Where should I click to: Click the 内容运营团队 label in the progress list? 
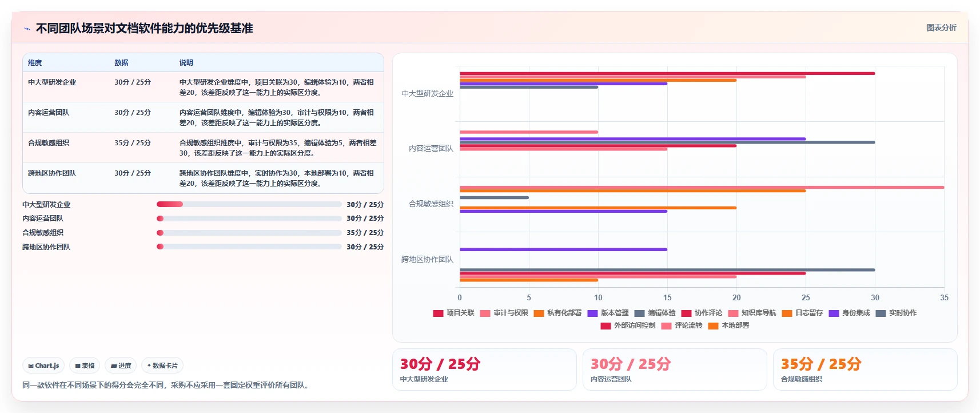tap(43, 219)
